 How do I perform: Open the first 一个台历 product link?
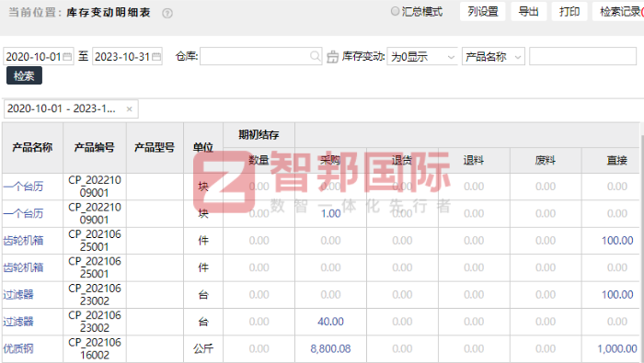(x=23, y=187)
